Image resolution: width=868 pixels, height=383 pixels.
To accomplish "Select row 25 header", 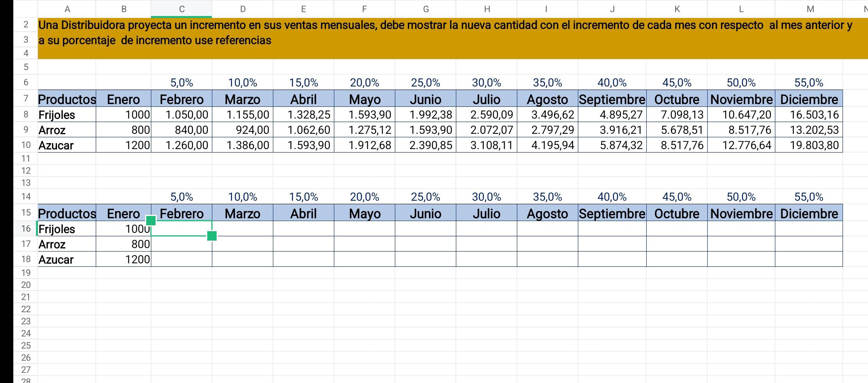I will pos(26,345).
